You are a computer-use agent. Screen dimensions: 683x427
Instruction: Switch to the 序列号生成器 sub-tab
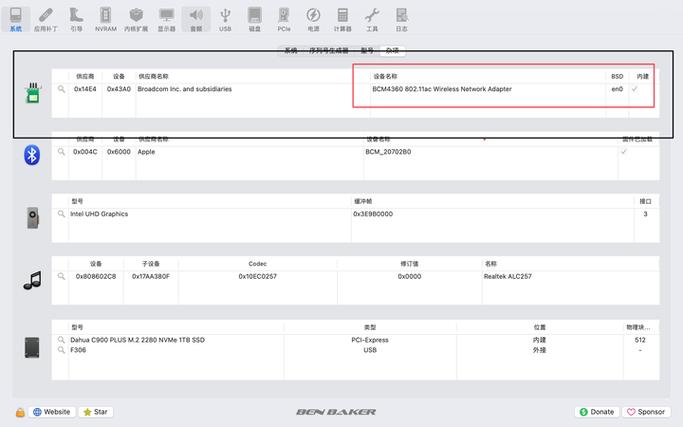pos(329,51)
